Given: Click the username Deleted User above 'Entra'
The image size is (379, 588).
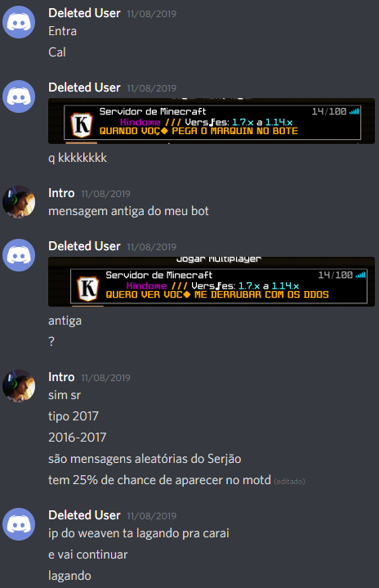Looking at the screenshot, I should 84,13.
